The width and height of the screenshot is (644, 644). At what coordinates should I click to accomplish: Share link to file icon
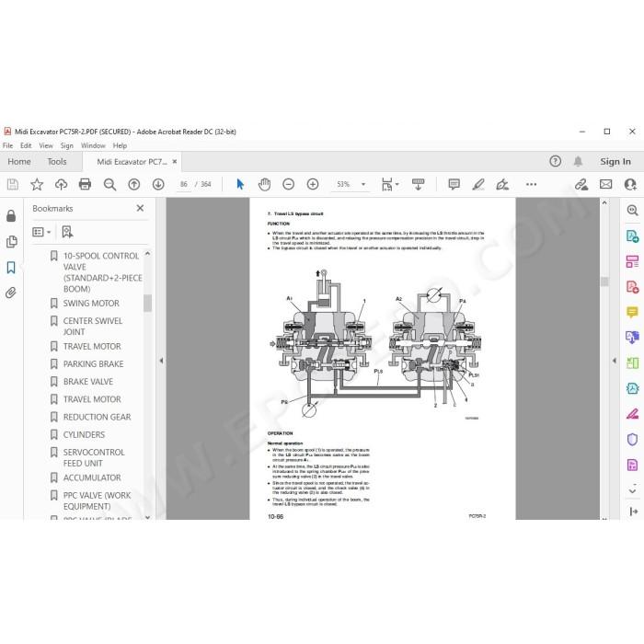[x=581, y=184]
